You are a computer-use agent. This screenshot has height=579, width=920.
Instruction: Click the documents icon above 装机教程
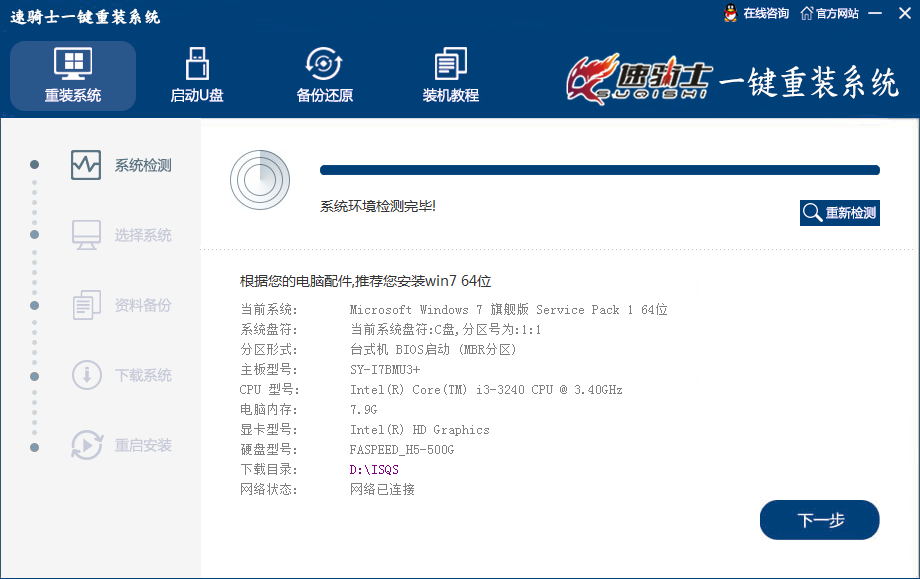tap(451, 63)
